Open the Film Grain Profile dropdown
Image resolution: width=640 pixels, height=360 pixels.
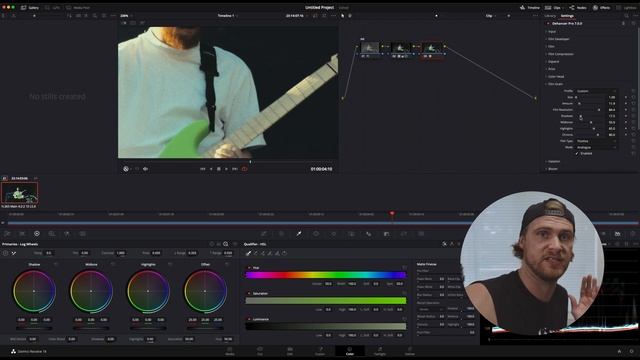click(596, 91)
